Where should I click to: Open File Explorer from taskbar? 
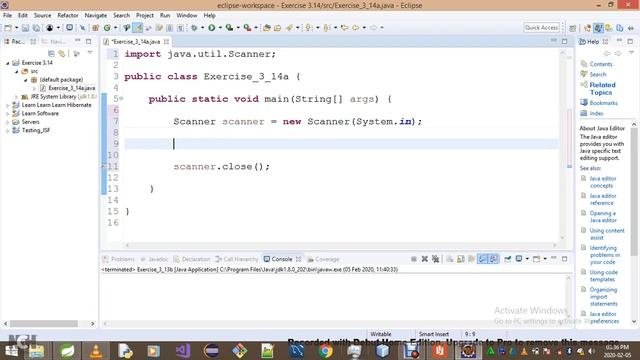click(x=36, y=351)
